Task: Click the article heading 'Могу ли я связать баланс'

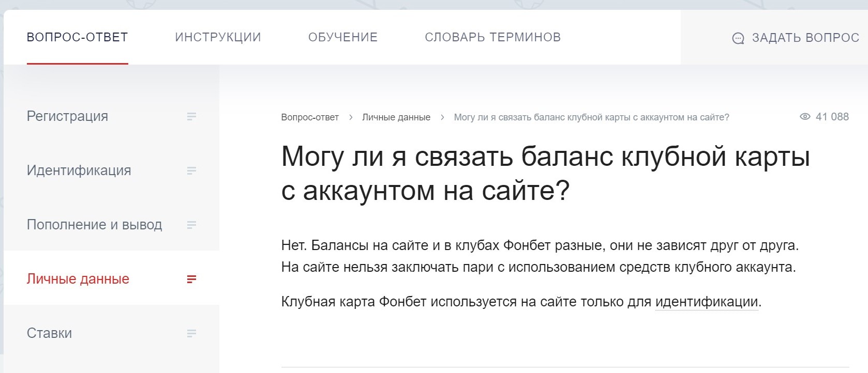Action: point(546,173)
